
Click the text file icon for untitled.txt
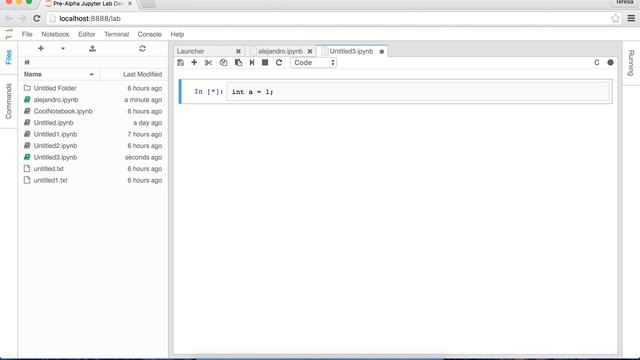(27, 169)
